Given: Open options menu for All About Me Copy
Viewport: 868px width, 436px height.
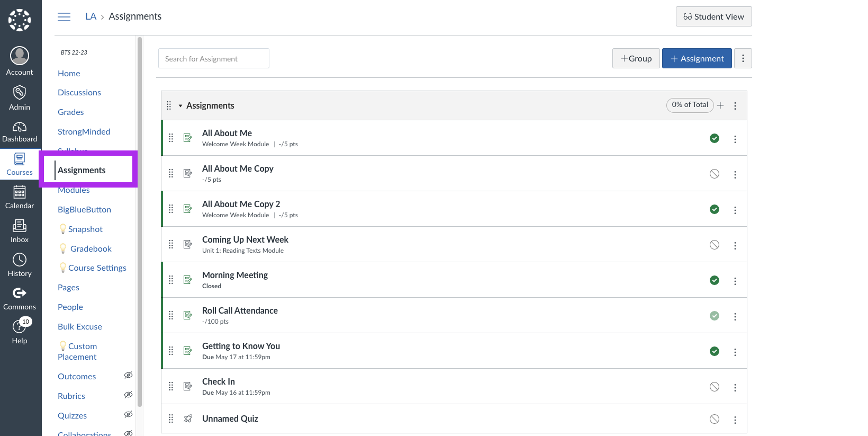Looking at the screenshot, I should (x=735, y=175).
